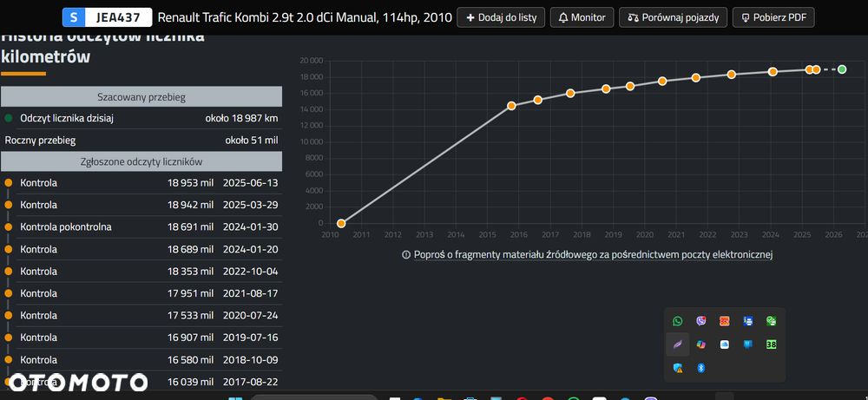
Task: Click the Bluetooth tray icon
Action: (700, 368)
